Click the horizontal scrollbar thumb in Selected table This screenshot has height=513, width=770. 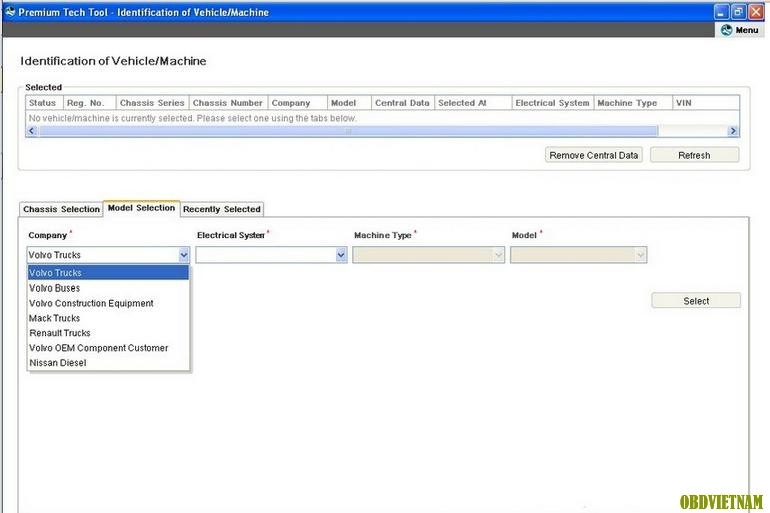349,131
